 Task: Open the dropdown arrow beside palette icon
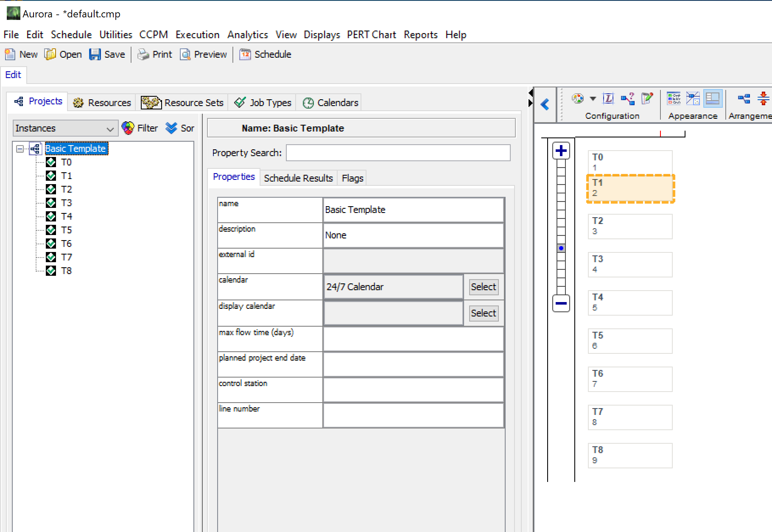coord(593,99)
